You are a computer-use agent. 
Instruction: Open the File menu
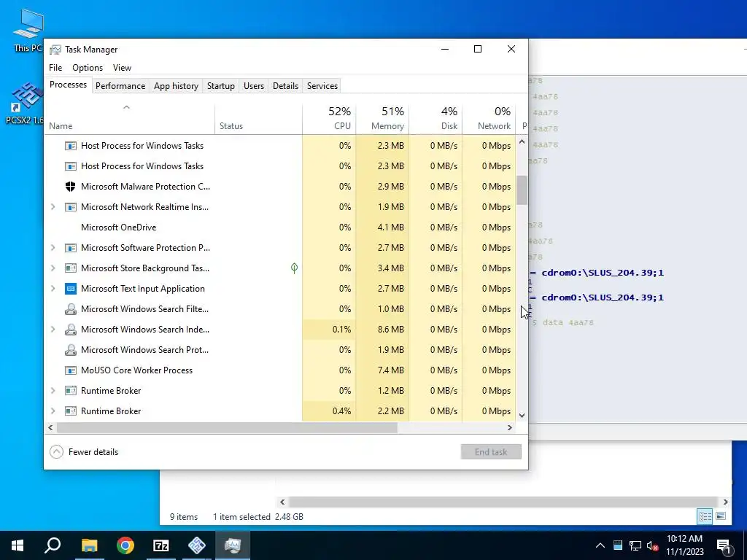pos(55,68)
